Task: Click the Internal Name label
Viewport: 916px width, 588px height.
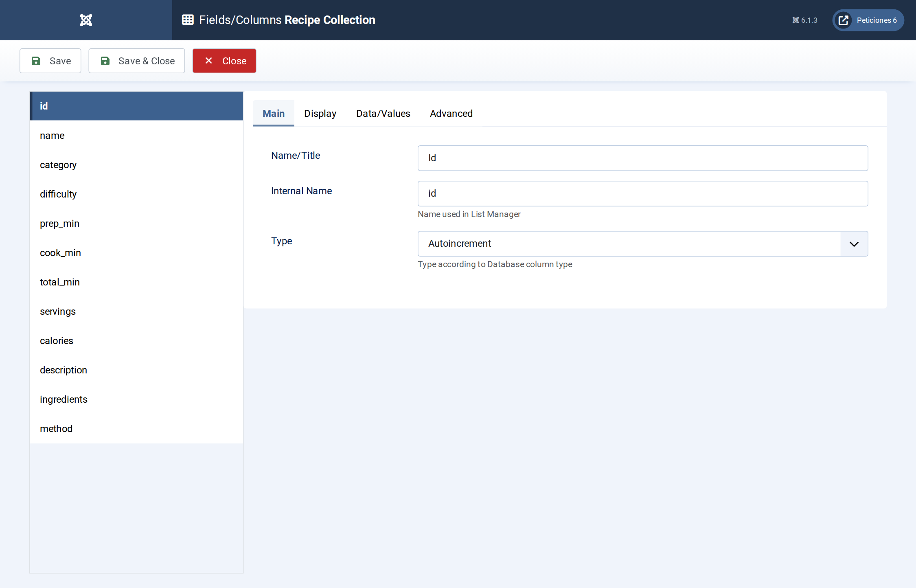Action: click(x=301, y=191)
